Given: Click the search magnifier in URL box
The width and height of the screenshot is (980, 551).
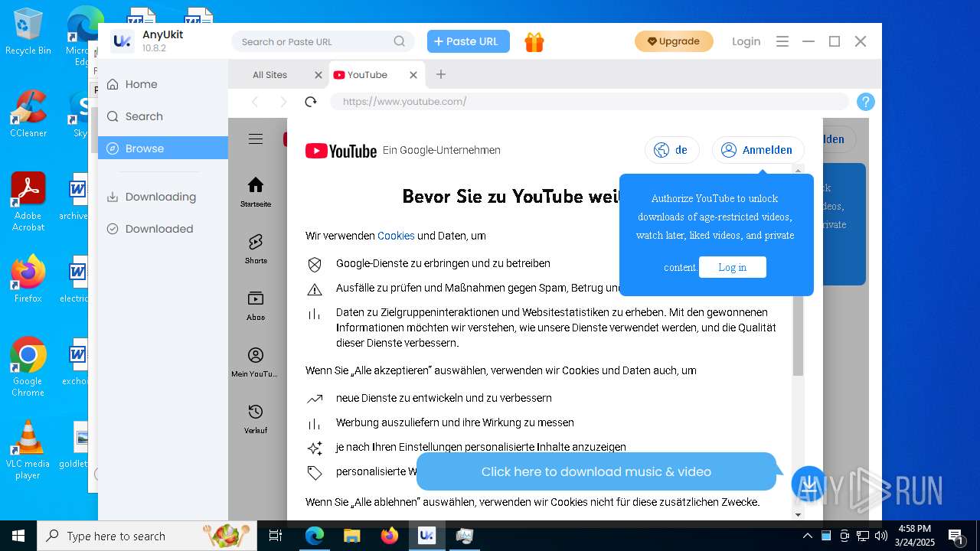Looking at the screenshot, I should [x=400, y=41].
